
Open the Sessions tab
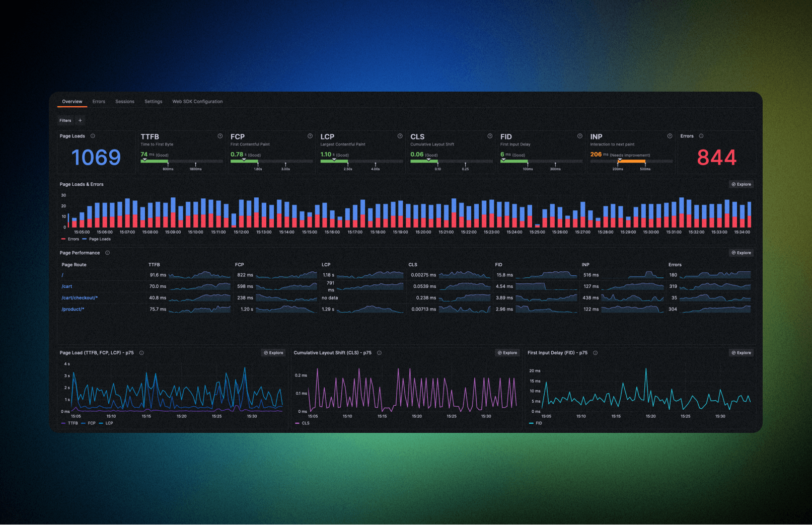[x=125, y=102]
